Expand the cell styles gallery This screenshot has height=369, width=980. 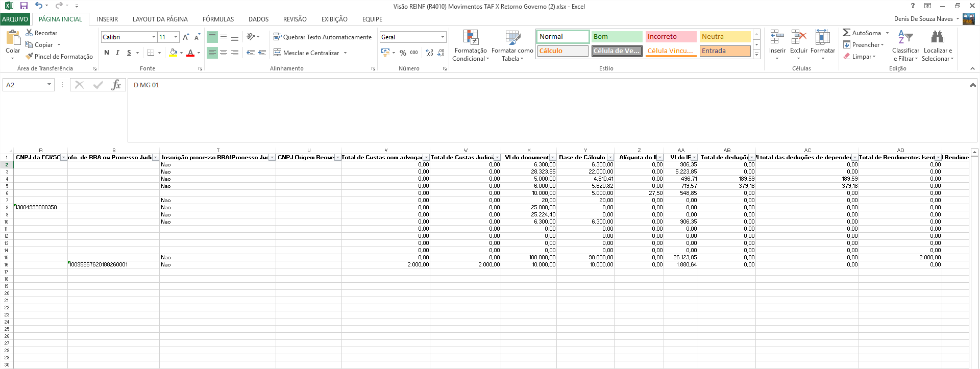(x=756, y=54)
